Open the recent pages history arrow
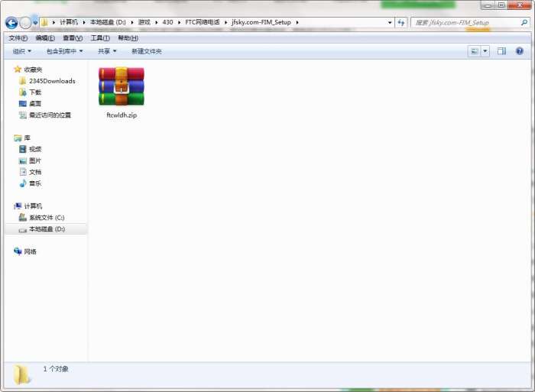 [x=35, y=23]
